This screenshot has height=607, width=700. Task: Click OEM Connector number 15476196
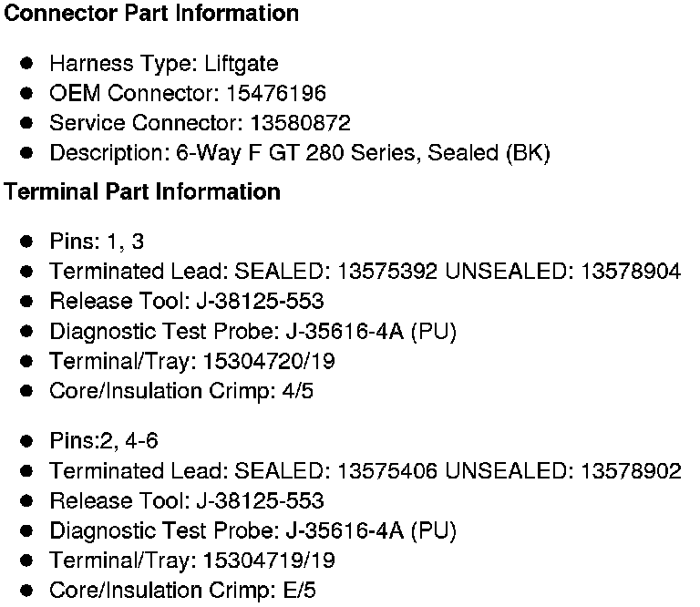(275, 93)
